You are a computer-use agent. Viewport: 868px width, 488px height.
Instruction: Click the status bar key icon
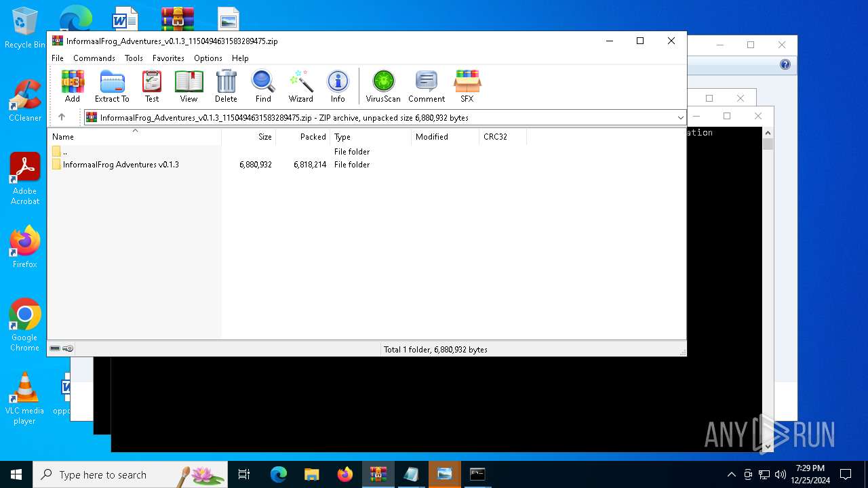click(x=68, y=349)
